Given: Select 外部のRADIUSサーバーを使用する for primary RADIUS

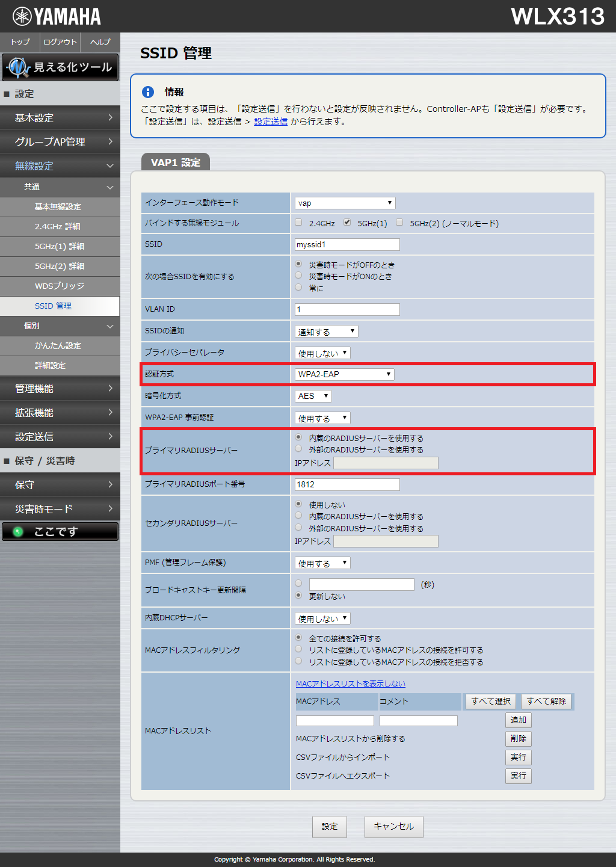Looking at the screenshot, I should pyautogui.click(x=298, y=449).
